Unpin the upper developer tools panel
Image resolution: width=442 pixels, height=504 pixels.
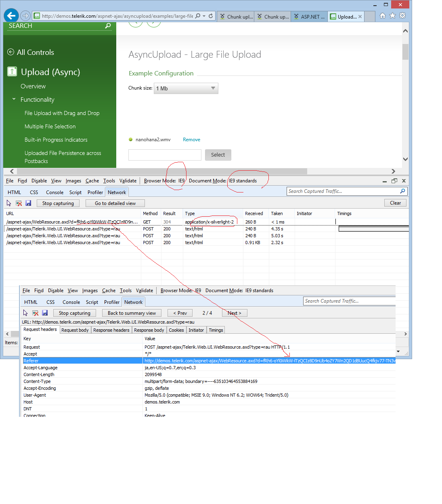pos(394,181)
